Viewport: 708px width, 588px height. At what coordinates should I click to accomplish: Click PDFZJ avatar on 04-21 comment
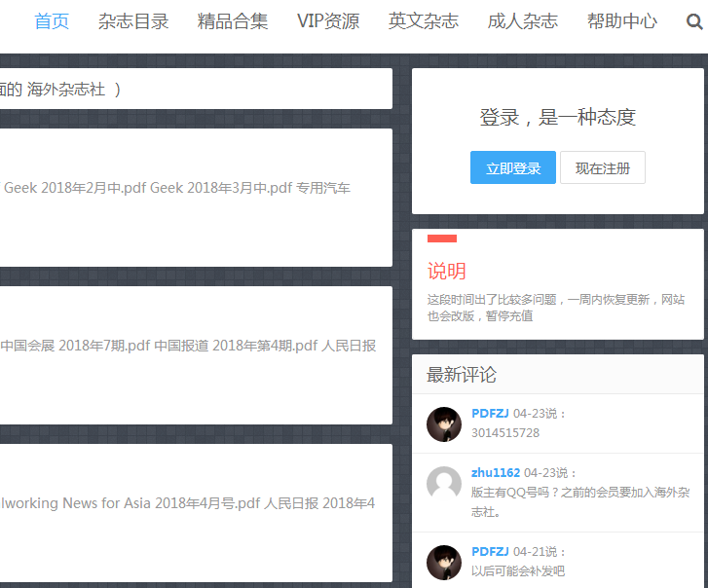click(x=444, y=563)
